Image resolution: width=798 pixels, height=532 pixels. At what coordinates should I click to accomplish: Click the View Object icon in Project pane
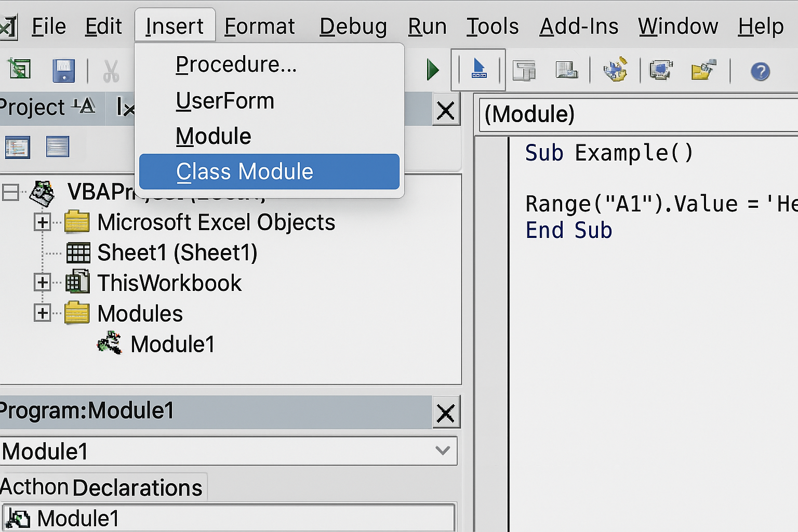coord(57,147)
